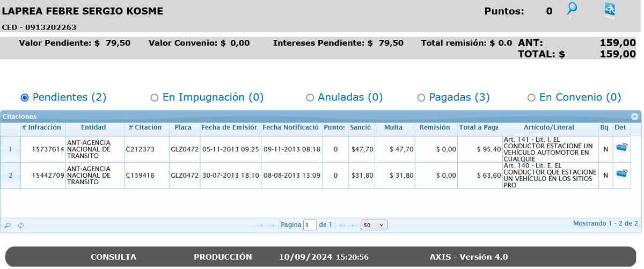Click the Puntos column header
This screenshot has width=644, height=269.
pos(335,128)
